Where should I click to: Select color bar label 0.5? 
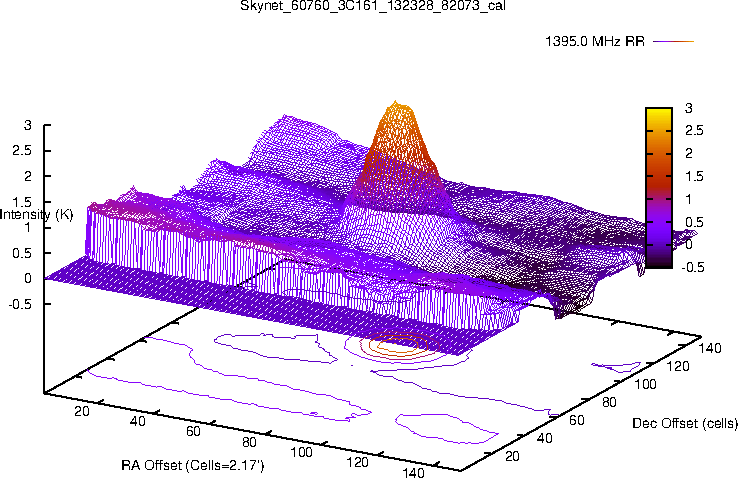coord(694,222)
